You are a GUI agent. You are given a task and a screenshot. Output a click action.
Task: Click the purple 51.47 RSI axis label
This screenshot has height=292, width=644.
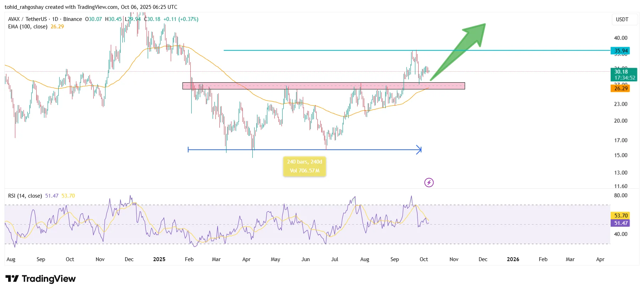620,223
